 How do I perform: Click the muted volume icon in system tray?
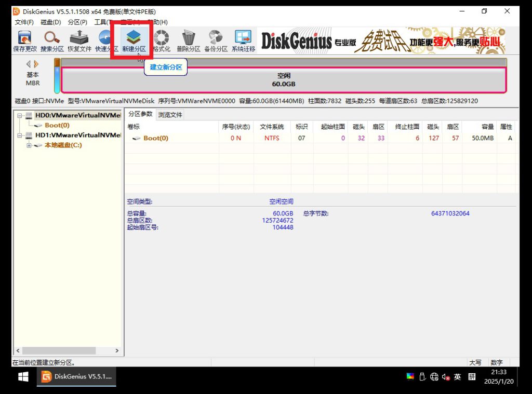tap(446, 377)
